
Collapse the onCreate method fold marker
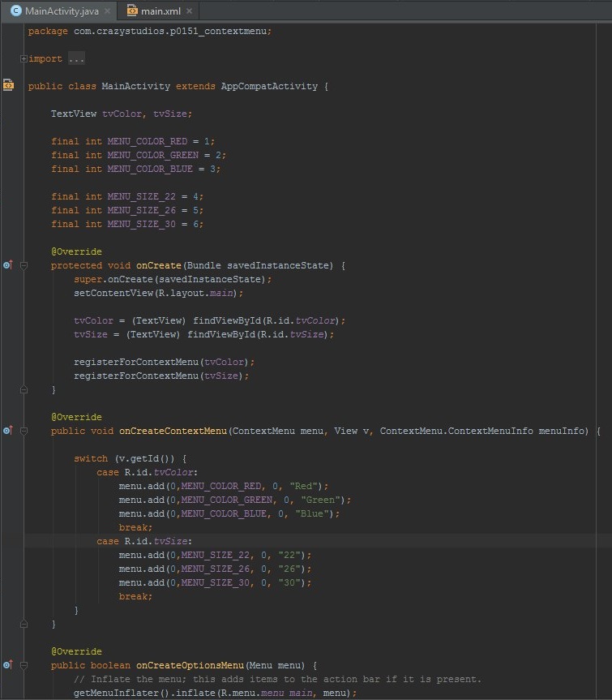(x=24, y=265)
